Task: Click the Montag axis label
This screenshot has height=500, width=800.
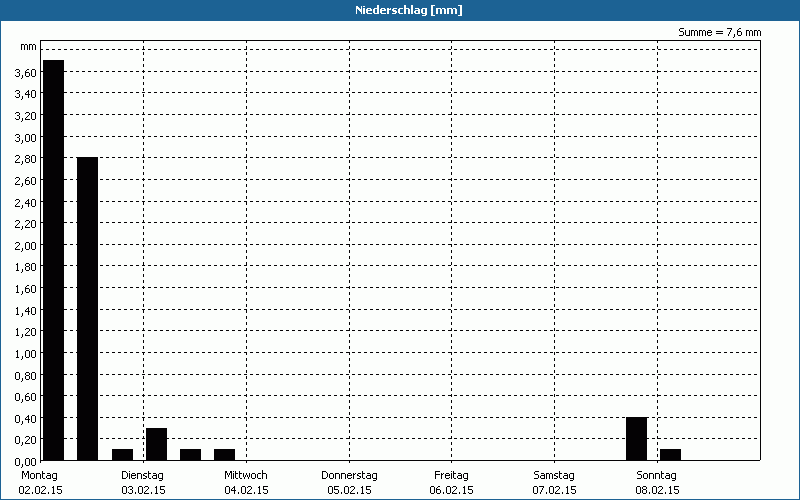Action: (x=39, y=475)
